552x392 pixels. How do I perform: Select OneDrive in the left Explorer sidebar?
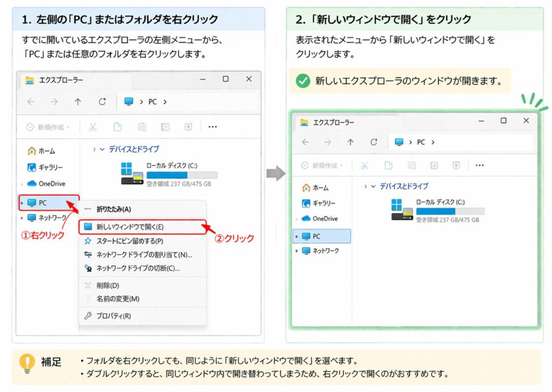46,183
